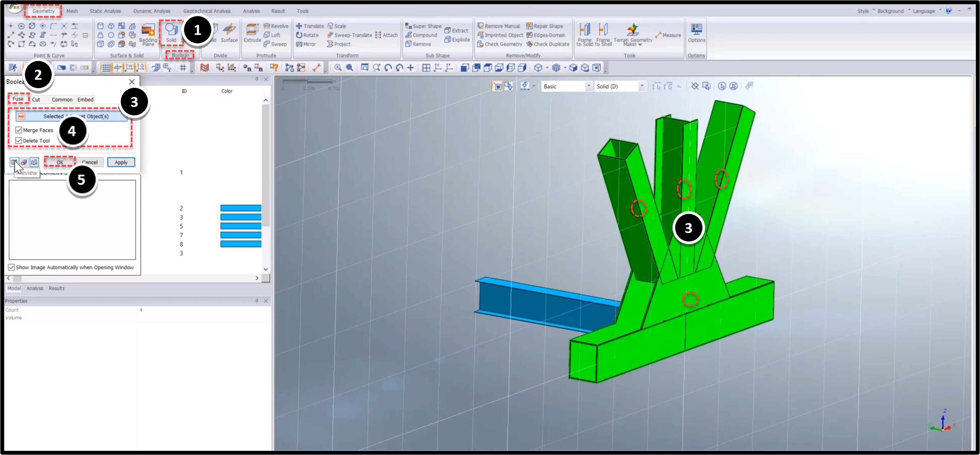Disable the Delete Tool checkbox

18,140
